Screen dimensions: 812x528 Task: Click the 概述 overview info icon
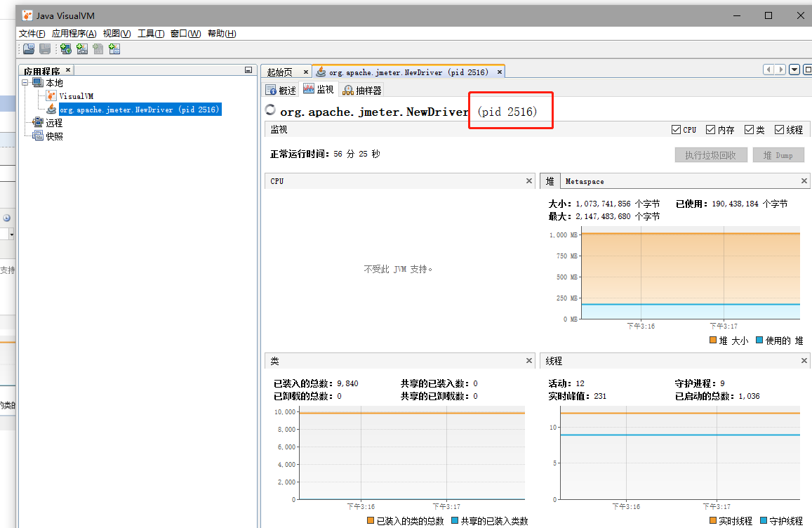pyautogui.click(x=271, y=90)
